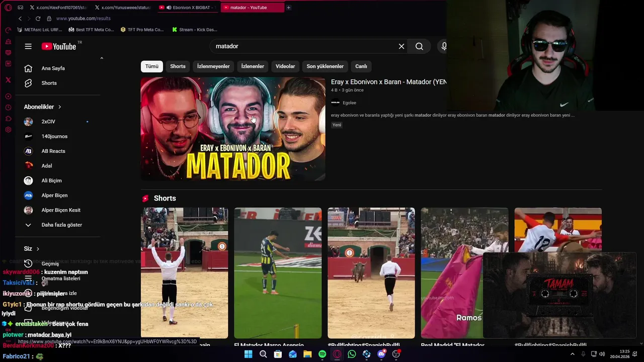Open the YouTube hamburger guide menu
The height and width of the screenshot is (362, 644).
point(28,46)
